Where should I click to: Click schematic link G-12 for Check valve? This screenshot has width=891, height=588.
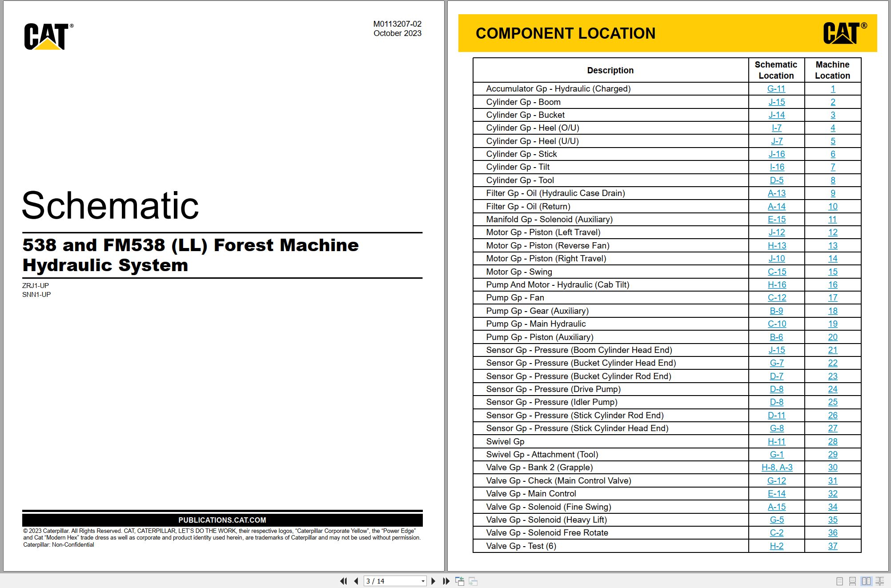pos(776,480)
